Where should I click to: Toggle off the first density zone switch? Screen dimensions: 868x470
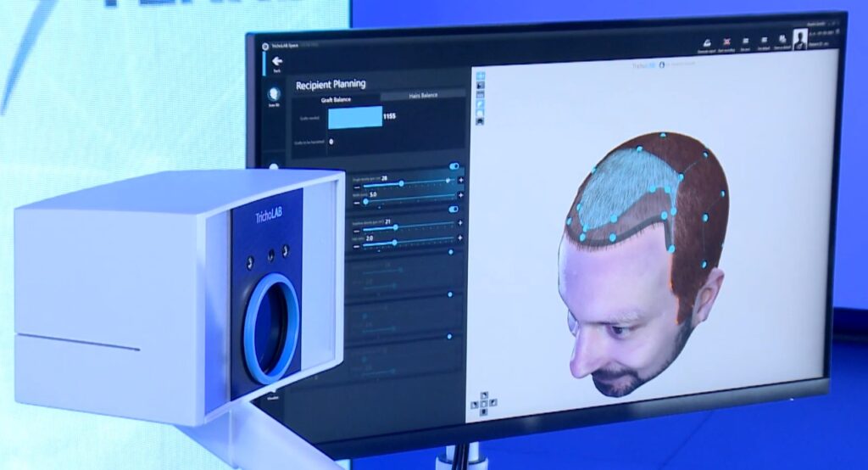pos(454,167)
